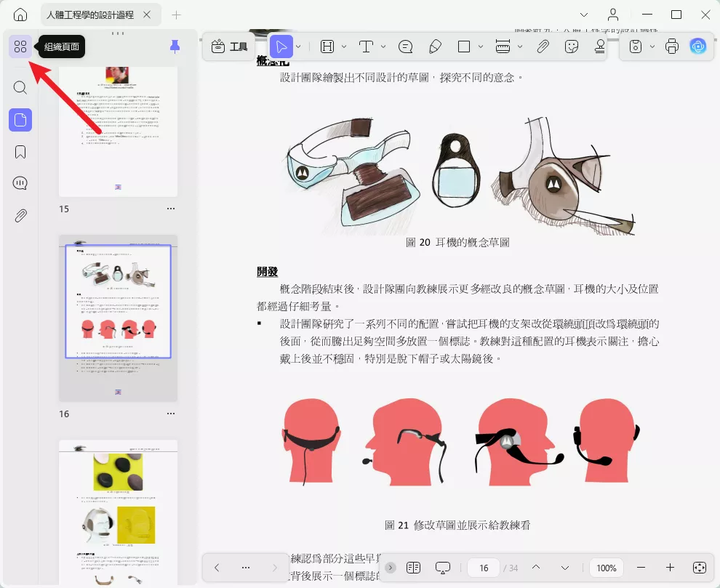
Task: Collapse the bottom toolbar round arrow
Action: pos(391,568)
